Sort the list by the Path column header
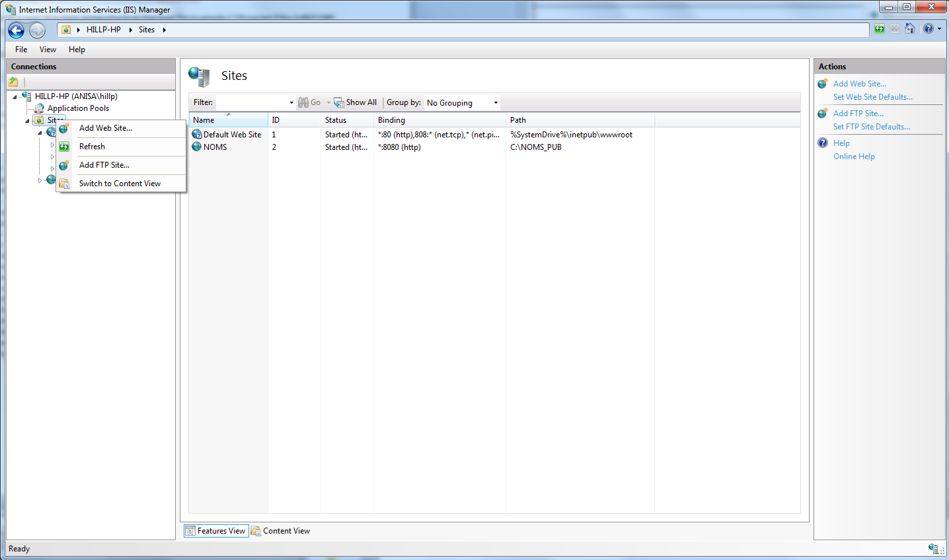The width and height of the screenshot is (949, 560). point(580,120)
